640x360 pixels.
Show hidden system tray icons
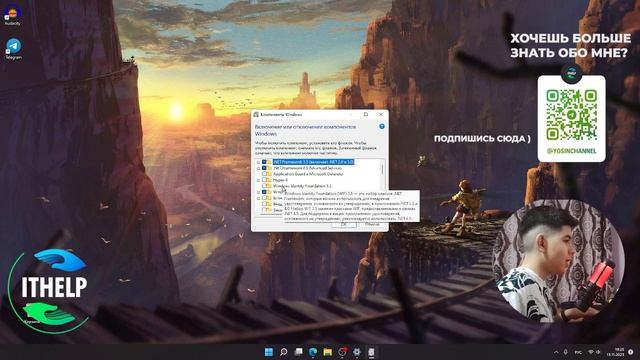(556, 352)
